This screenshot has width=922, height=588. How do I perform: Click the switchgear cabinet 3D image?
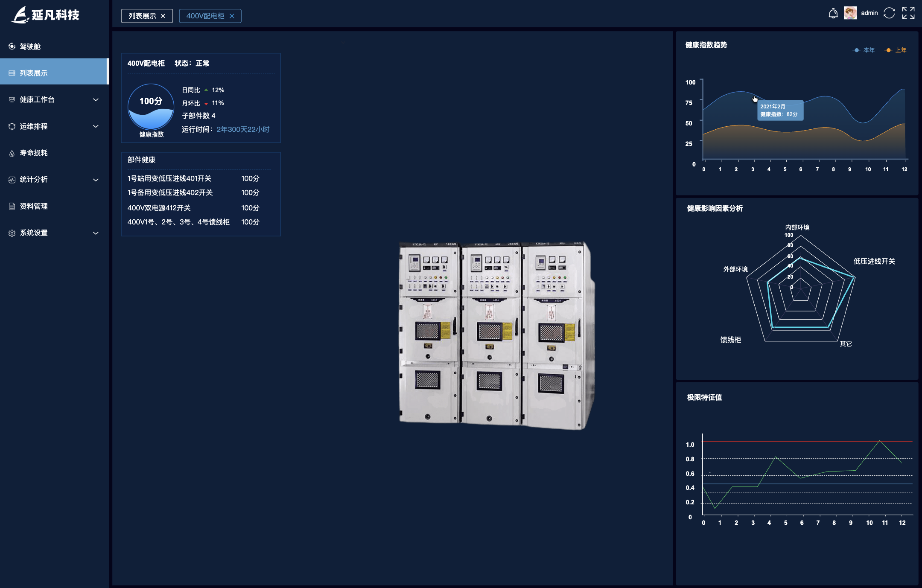[x=495, y=335]
